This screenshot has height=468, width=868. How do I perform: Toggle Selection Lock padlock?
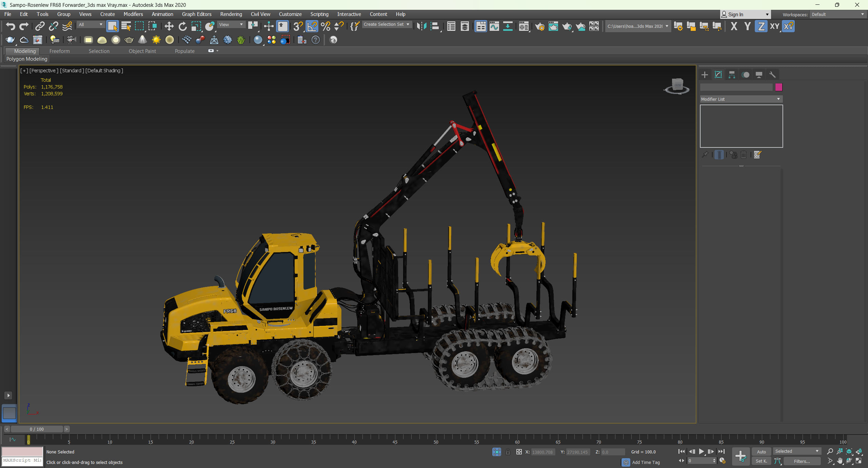(x=508, y=452)
